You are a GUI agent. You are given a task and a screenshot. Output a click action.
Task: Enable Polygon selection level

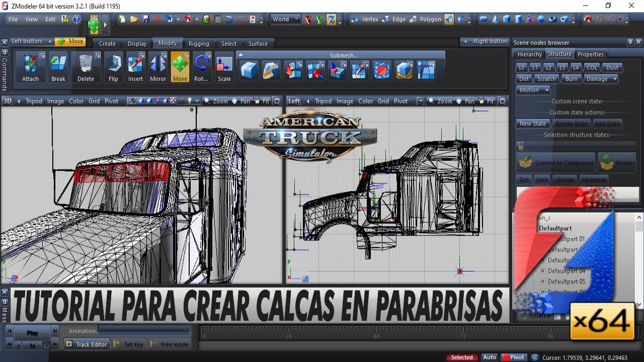pyautogui.click(x=425, y=19)
